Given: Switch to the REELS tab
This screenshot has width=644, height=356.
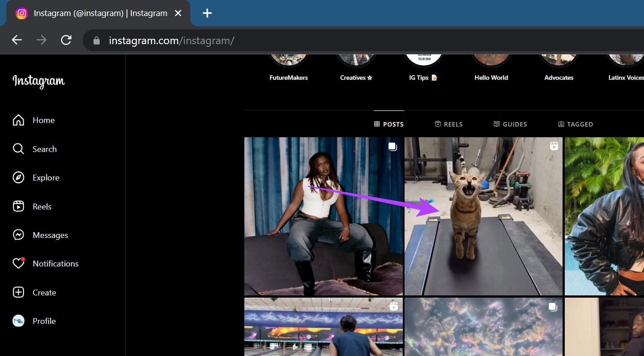Looking at the screenshot, I should (x=449, y=124).
